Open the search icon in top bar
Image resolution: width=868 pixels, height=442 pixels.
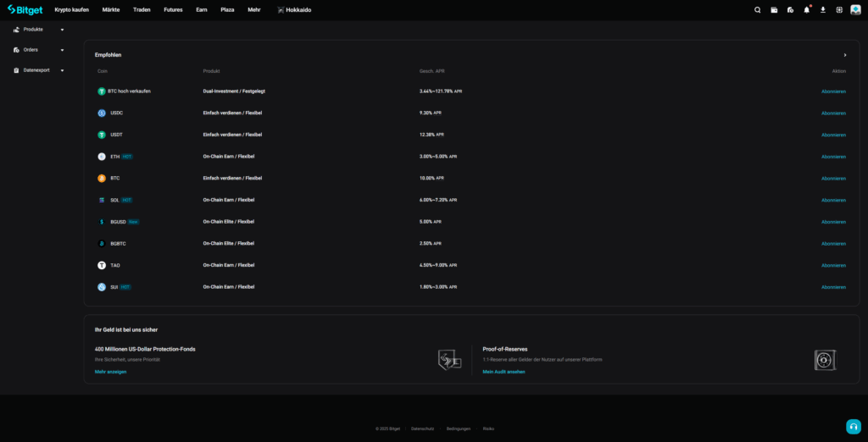click(757, 9)
